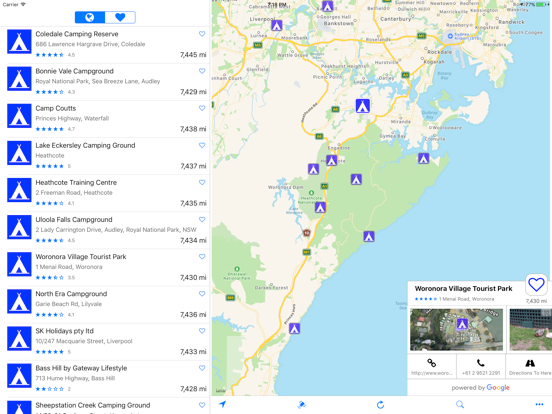Select tent pin above Woronora Dam label
This screenshot has width=552, height=414.
[314, 169]
